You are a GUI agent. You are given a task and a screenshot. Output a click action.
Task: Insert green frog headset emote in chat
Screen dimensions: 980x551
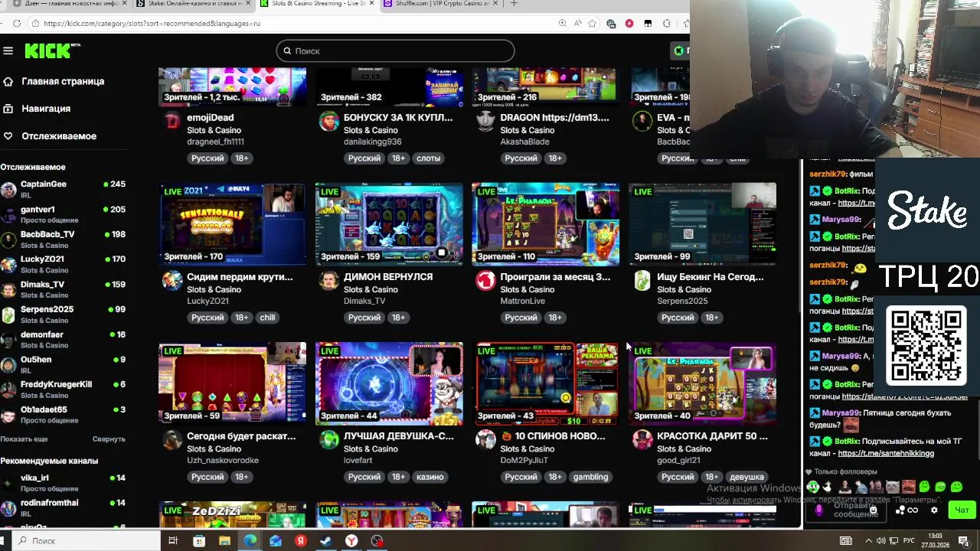[813, 487]
